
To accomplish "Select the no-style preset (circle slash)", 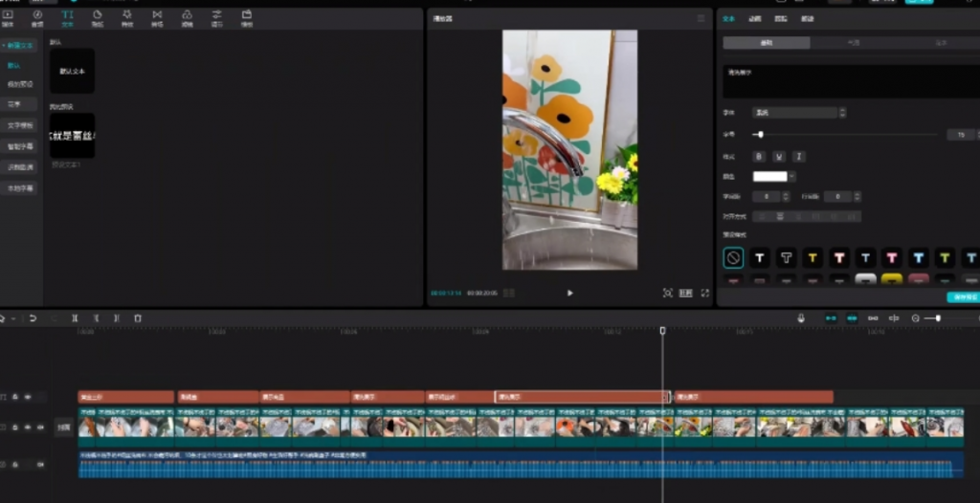I will [733, 257].
